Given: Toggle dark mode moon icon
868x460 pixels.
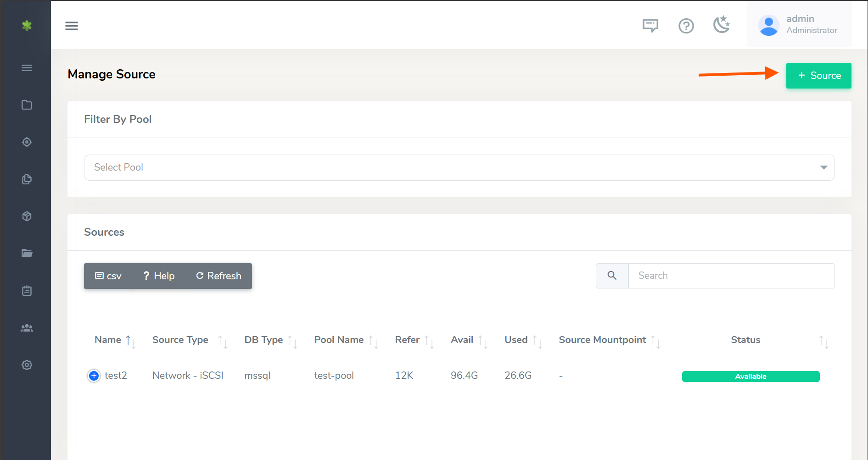Looking at the screenshot, I should (x=722, y=25).
